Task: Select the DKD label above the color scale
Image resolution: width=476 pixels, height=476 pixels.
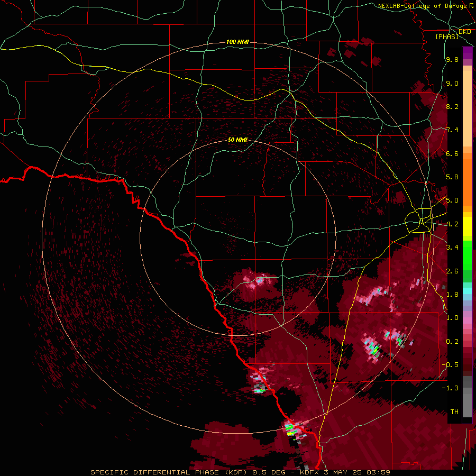Action: click(465, 32)
